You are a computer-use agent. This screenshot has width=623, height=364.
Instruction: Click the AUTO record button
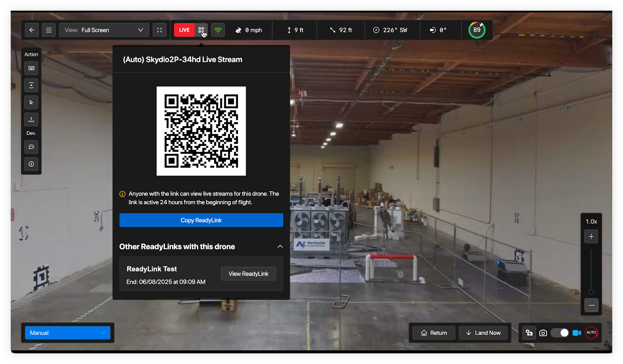(591, 332)
